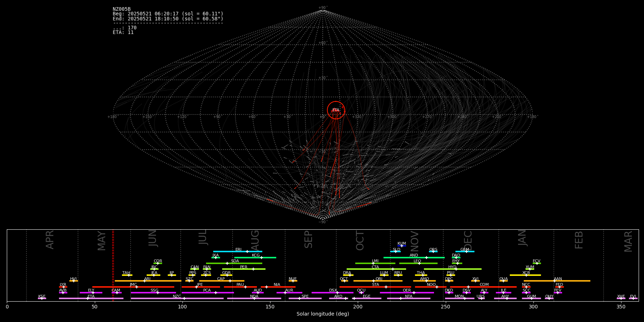The height and width of the screenshot is (322, 644).
Task: Click the SLD shower label
Action: [x=396, y=250]
